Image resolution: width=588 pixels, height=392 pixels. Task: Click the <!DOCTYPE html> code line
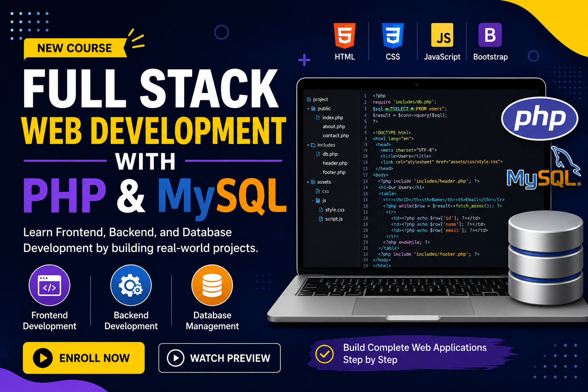coord(392,133)
